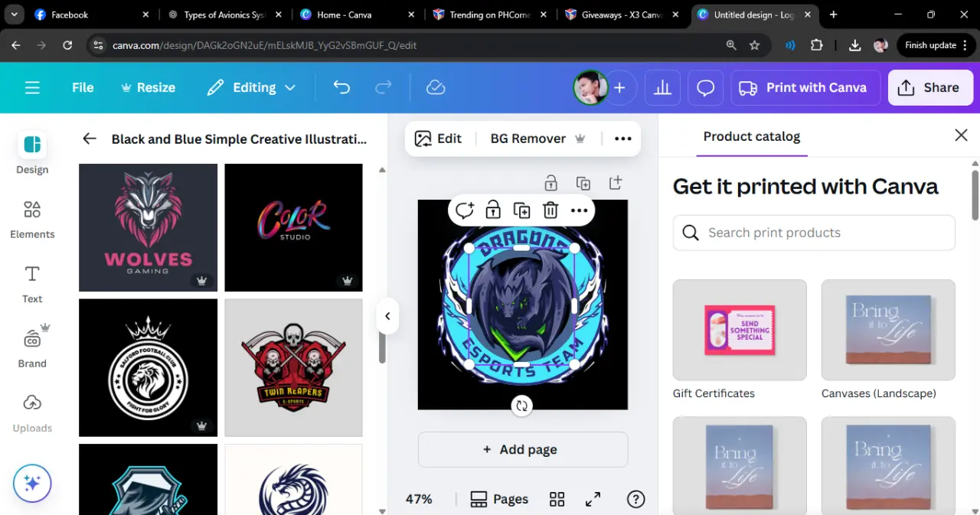The image size is (980, 515).
Task: Open more options on floating element toolbar
Action: pos(579,210)
